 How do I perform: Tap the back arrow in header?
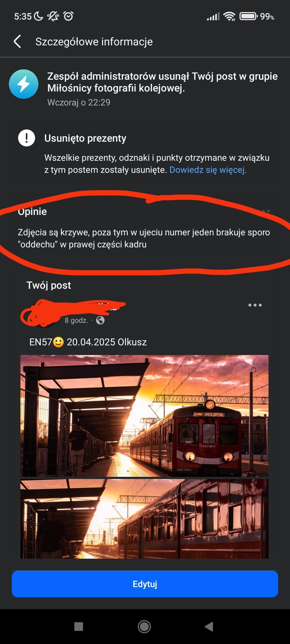coord(17,42)
